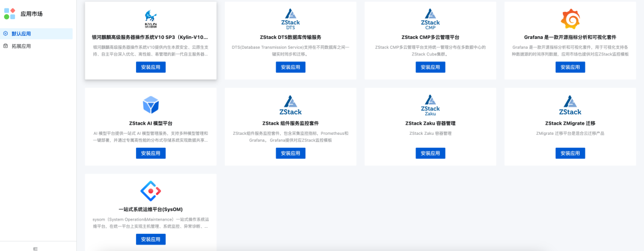Click title ZStack AI 模型平台
644x251 pixels.
click(151, 123)
